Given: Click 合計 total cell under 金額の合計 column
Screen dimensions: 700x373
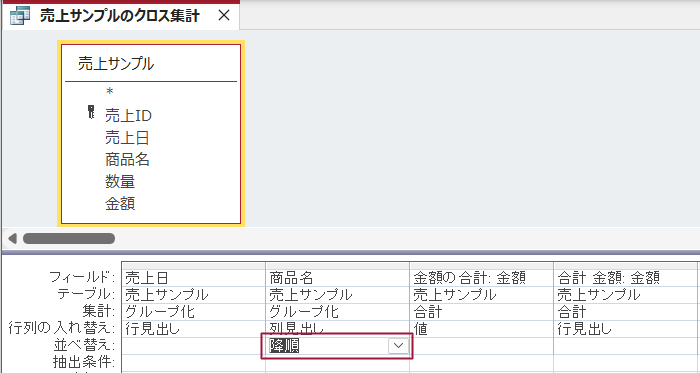Looking at the screenshot, I should click(482, 312).
